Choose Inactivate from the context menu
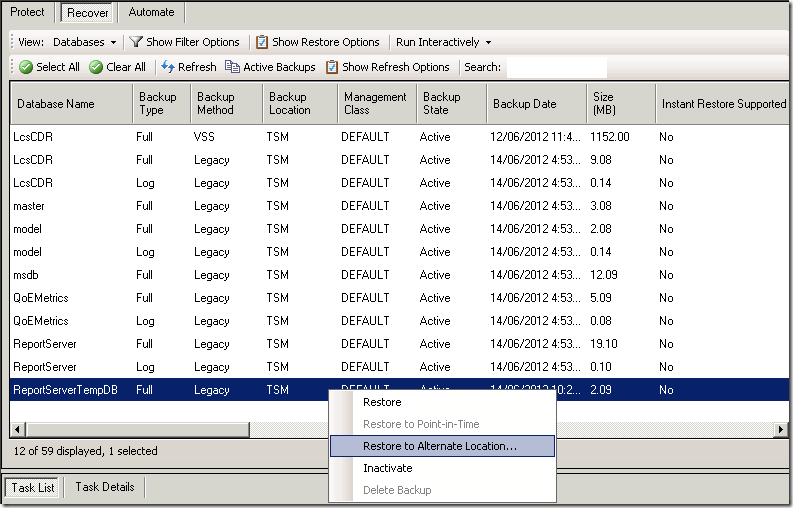This screenshot has width=793, height=508. [x=387, y=468]
